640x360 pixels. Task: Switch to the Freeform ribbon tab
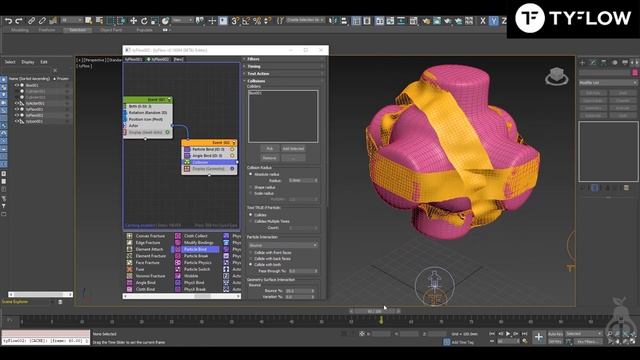coord(47,30)
